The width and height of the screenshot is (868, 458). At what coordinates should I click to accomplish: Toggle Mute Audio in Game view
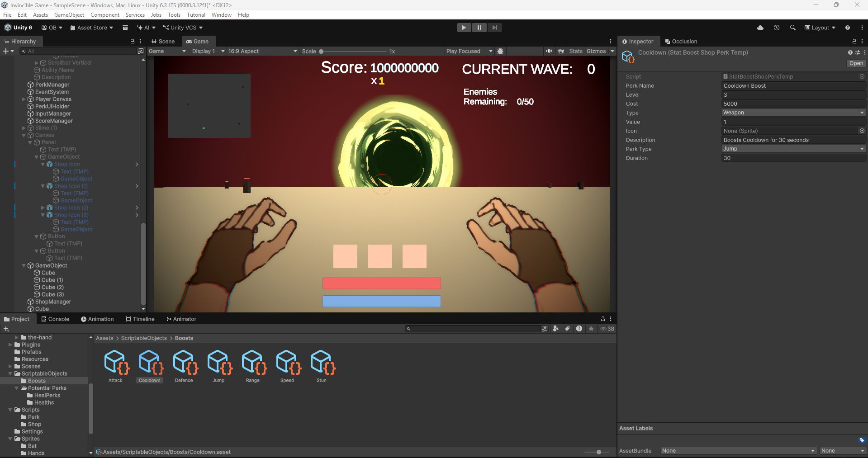(549, 51)
